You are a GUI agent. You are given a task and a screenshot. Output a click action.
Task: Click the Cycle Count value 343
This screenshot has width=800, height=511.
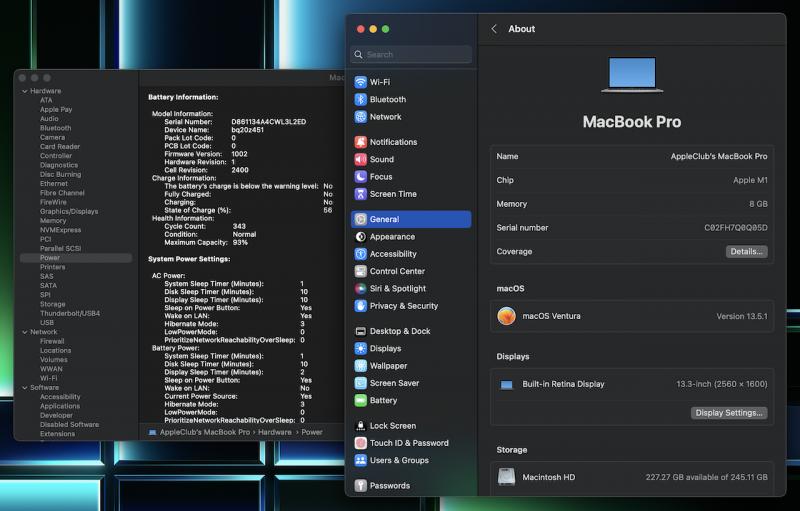pos(239,226)
